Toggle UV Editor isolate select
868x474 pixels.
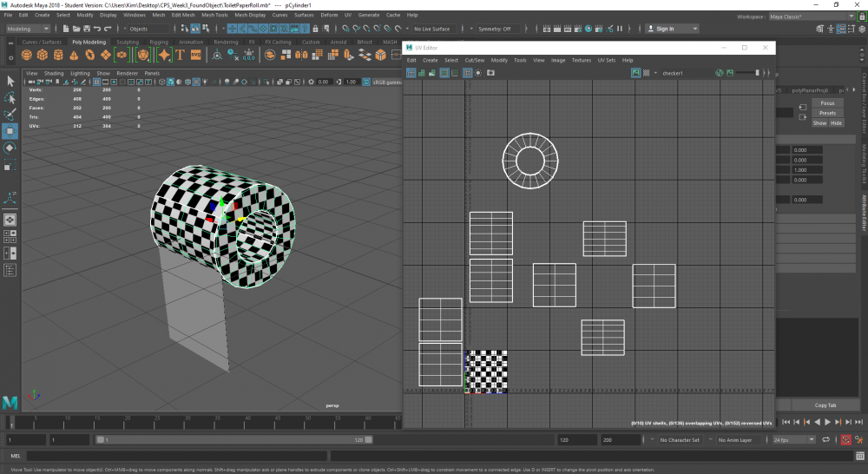pos(478,73)
